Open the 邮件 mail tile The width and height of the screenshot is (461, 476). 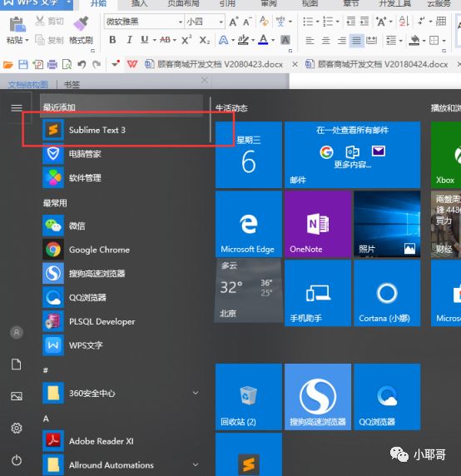tap(352, 155)
